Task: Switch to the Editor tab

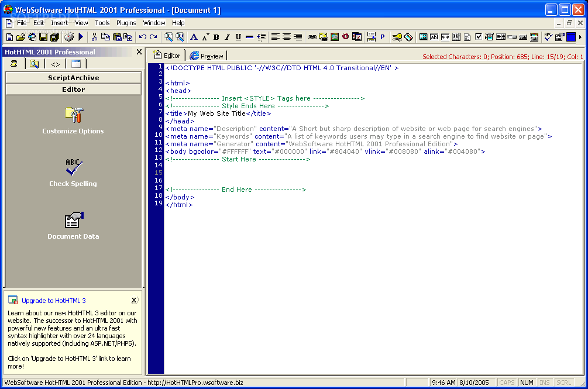Action: pyautogui.click(x=167, y=56)
